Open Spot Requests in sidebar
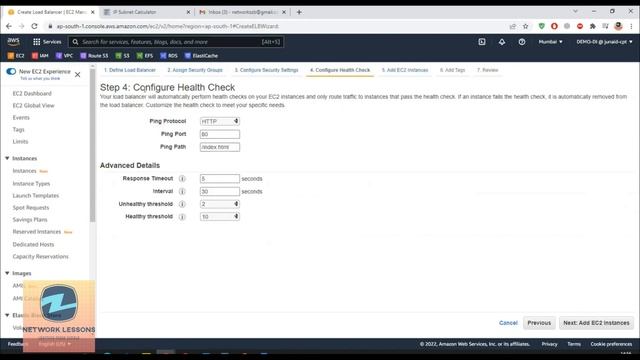Image resolution: width=640 pixels, height=360 pixels. pos(31,207)
